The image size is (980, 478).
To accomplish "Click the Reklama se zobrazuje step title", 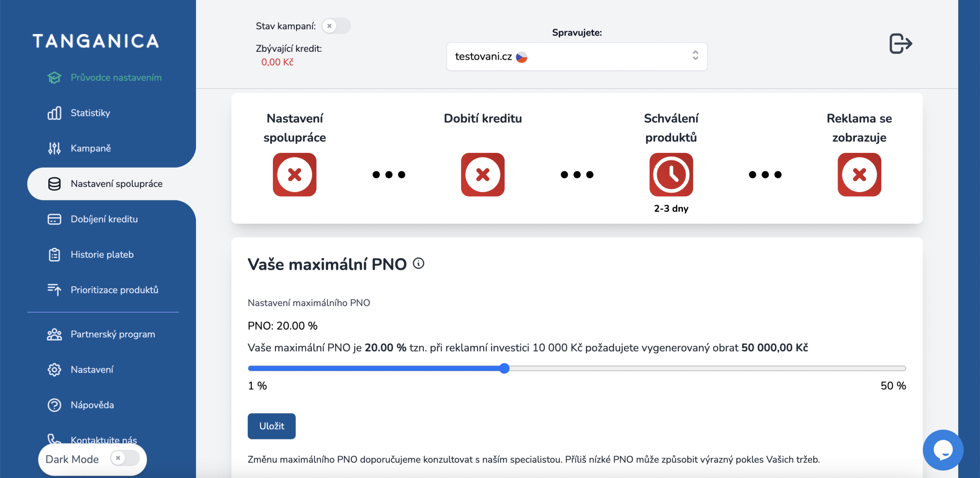I will (859, 128).
